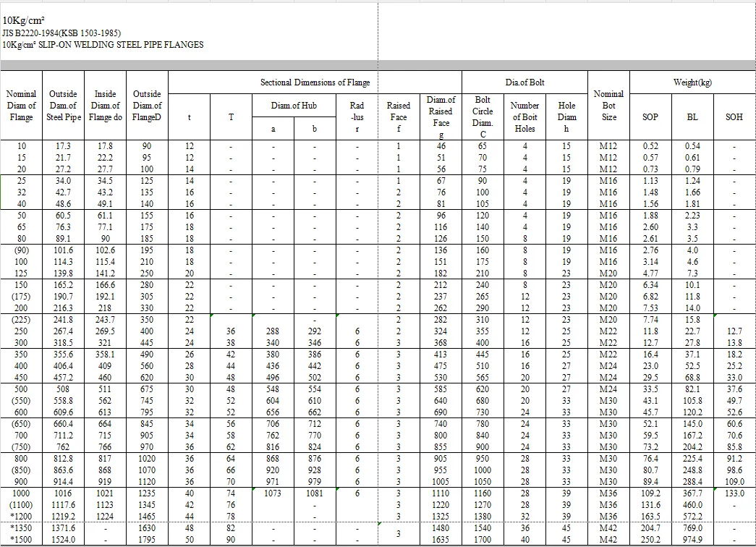Viewport: 756px width, 547px height.
Task: Select the 'Hole Diam h' column header
Action: point(566,117)
